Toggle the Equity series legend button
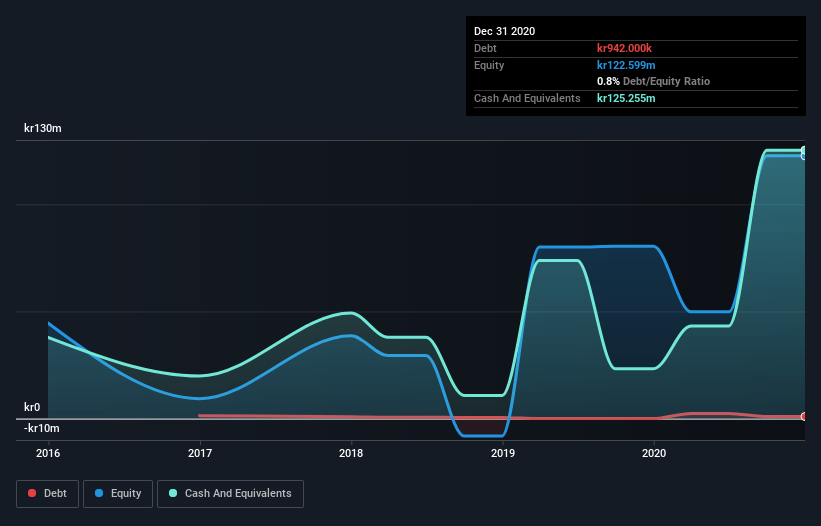Image resolution: width=821 pixels, height=526 pixels. point(118,494)
